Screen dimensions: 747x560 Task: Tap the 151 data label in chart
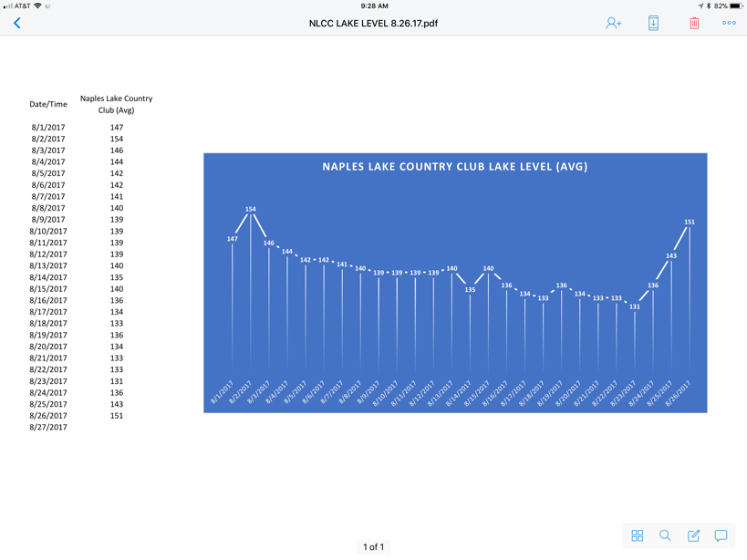[x=690, y=222]
